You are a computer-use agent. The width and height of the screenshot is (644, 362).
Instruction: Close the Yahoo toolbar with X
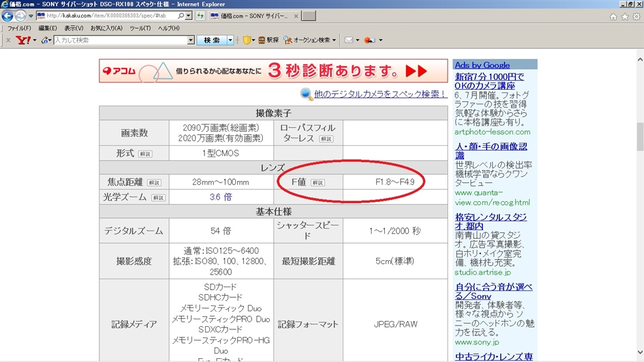(8, 40)
